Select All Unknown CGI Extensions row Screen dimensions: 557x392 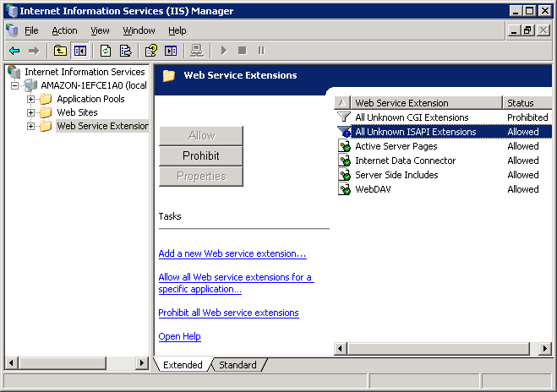pos(444,117)
